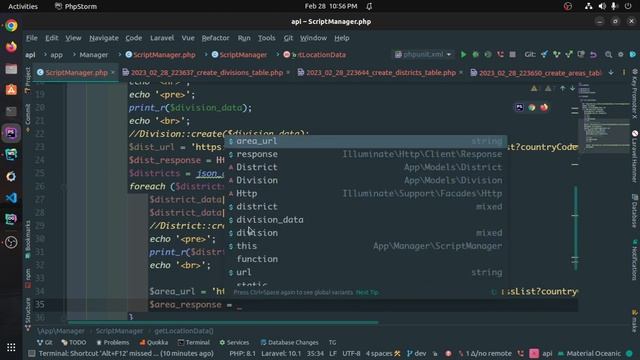Open IDE settings gear icon
Image resolution: width=640 pixels, height=360 pixels.
click(620, 54)
